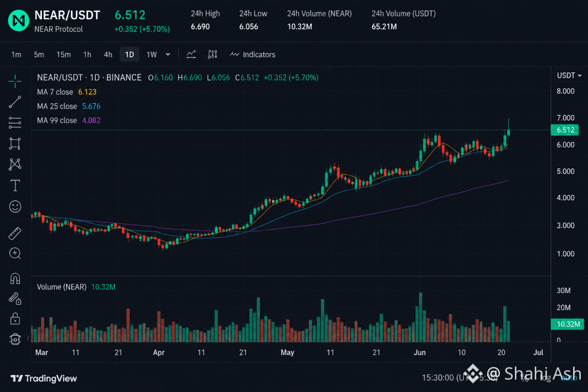
Task: Click the 24h High value 6.690
Action: point(200,27)
